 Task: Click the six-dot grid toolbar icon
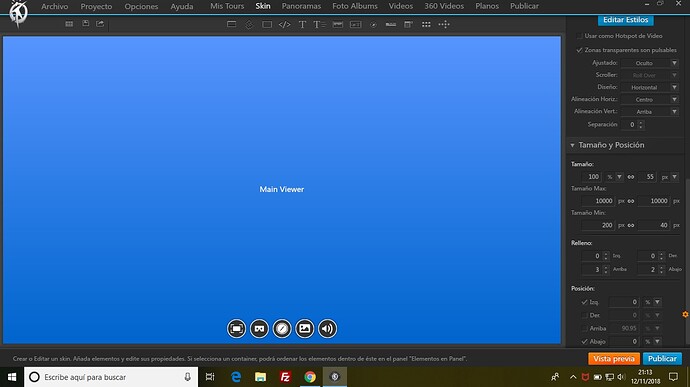426,25
